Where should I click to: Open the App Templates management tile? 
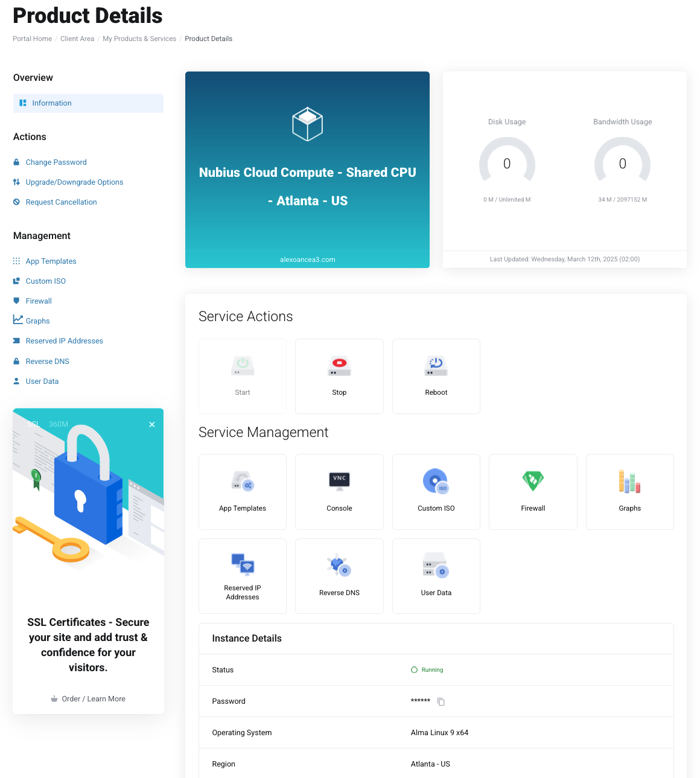point(243,492)
